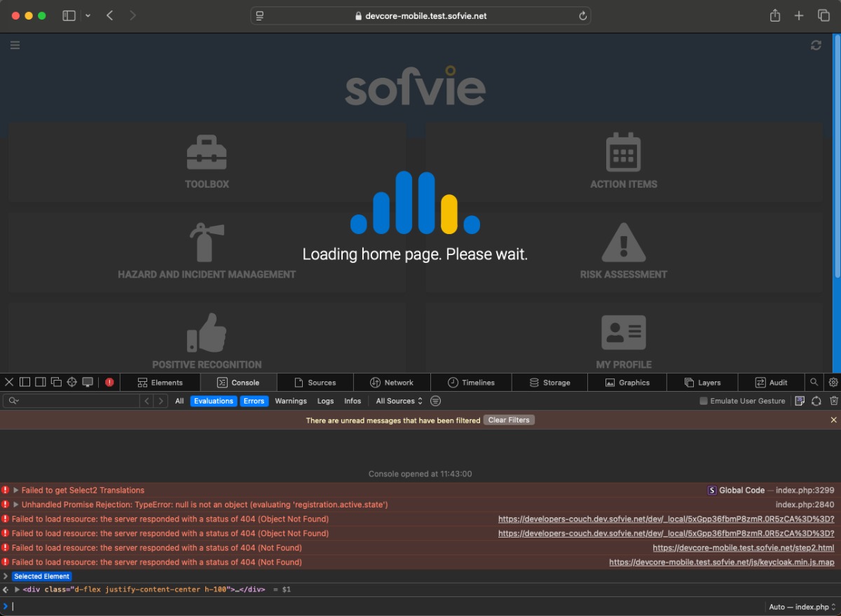Dock the inspector to the left side
Viewport: 841px width, 616px height.
25,382
